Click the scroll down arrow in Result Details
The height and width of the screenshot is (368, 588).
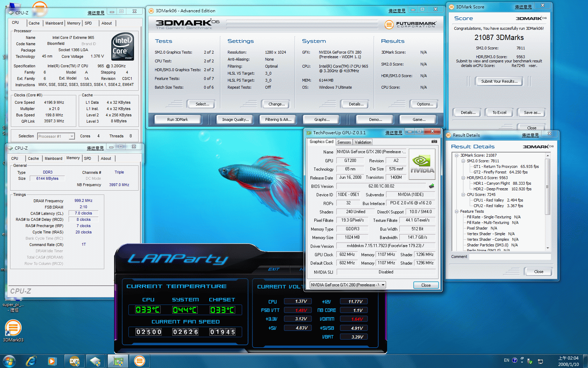click(x=548, y=248)
